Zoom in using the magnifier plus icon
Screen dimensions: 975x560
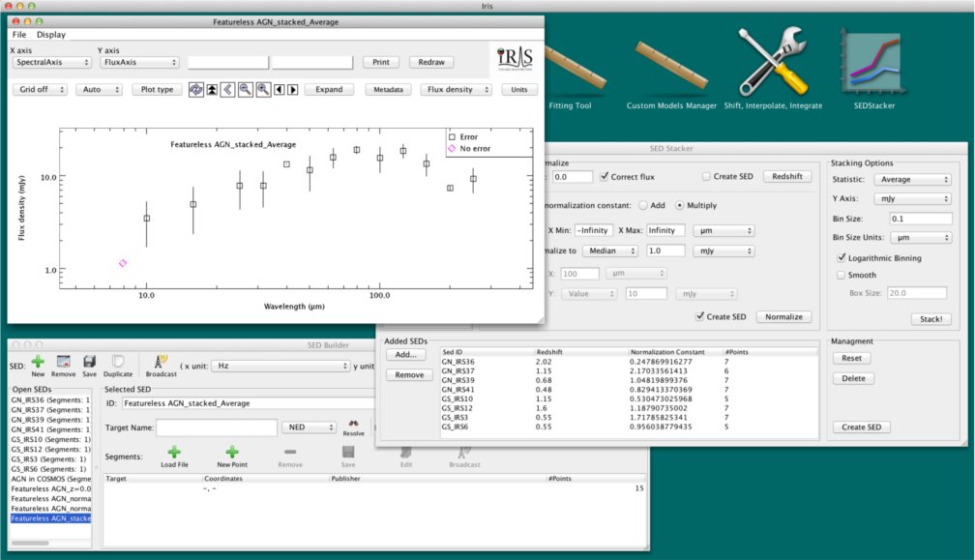(x=263, y=90)
